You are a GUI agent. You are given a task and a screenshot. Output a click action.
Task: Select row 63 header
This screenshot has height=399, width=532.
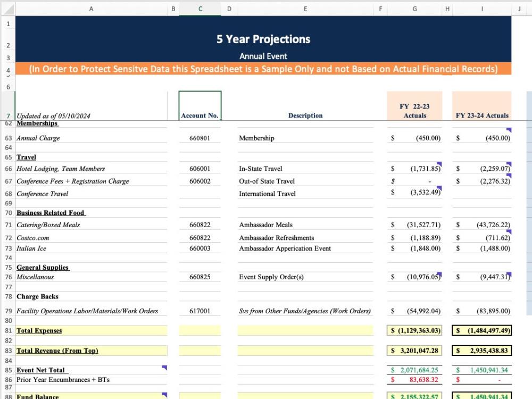(x=8, y=138)
